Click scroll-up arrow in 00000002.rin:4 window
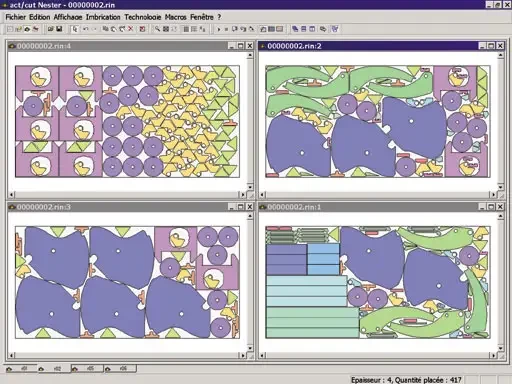Screen dimensions: 512x384 (250, 56)
